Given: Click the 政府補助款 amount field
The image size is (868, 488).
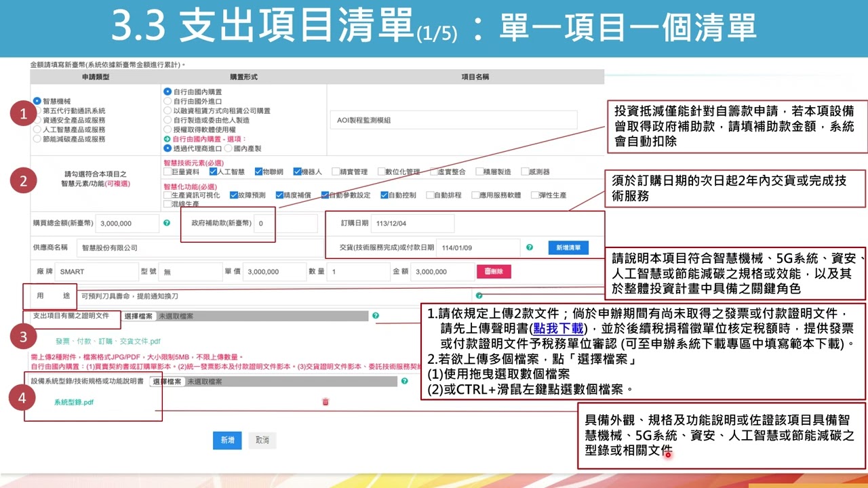Looking at the screenshot, I should point(285,223).
